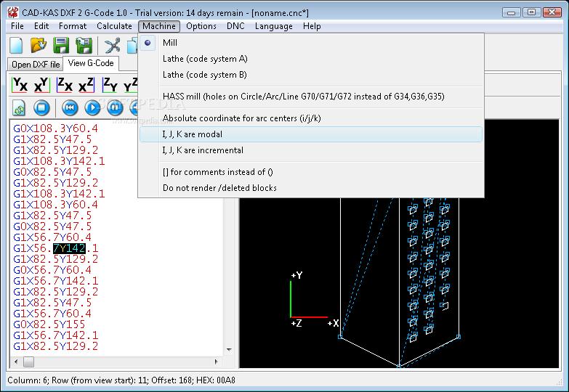Click code line G0X108.3Y60.4
Viewport: 569px width, 392px height.
tap(55, 128)
